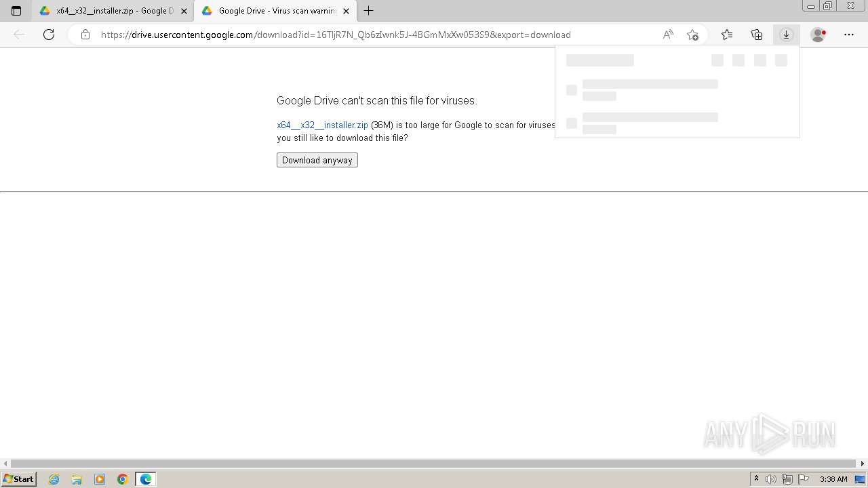
Task: Open File Explorer from taskbar
Action: click(x=77, y=479)
